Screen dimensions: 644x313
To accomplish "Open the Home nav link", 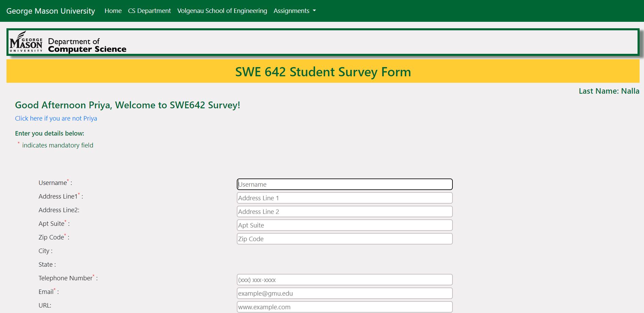I will (x=113, y=11).
